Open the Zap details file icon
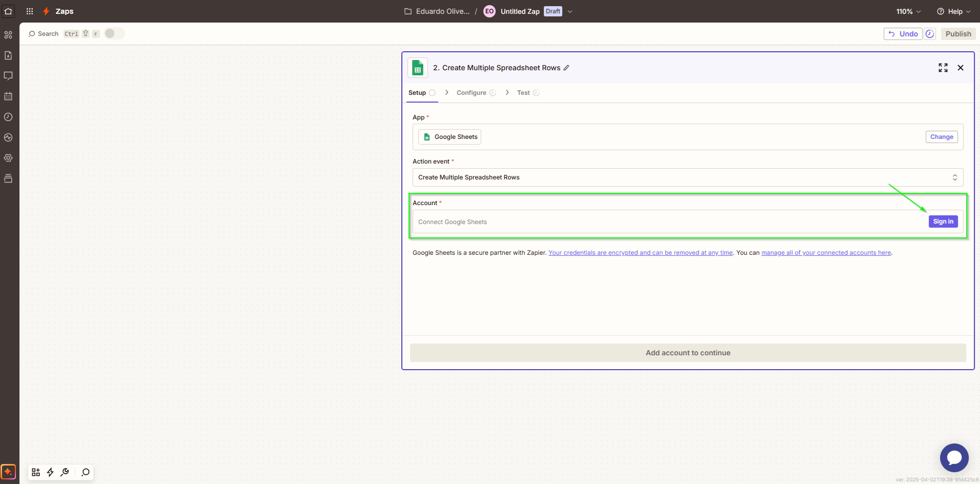 pyautogui.click(x=8, y=55)
